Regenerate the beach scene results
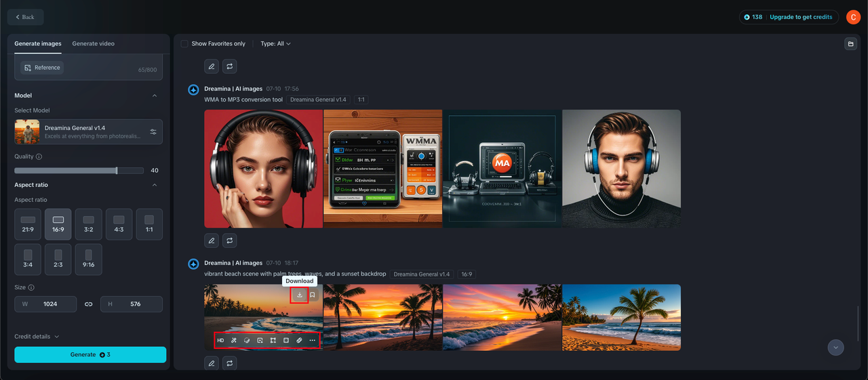Image resolution: width=868 pixels, height=380 pixels. click(x=230, y=364)
